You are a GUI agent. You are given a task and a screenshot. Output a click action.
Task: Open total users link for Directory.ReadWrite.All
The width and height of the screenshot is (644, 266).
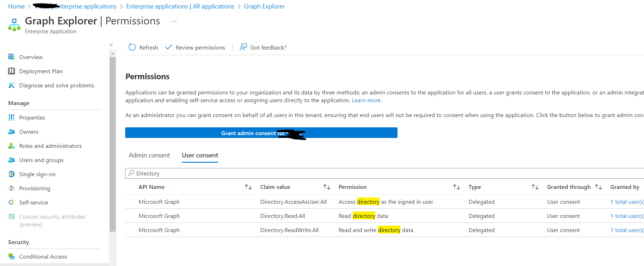pos(627,230)
